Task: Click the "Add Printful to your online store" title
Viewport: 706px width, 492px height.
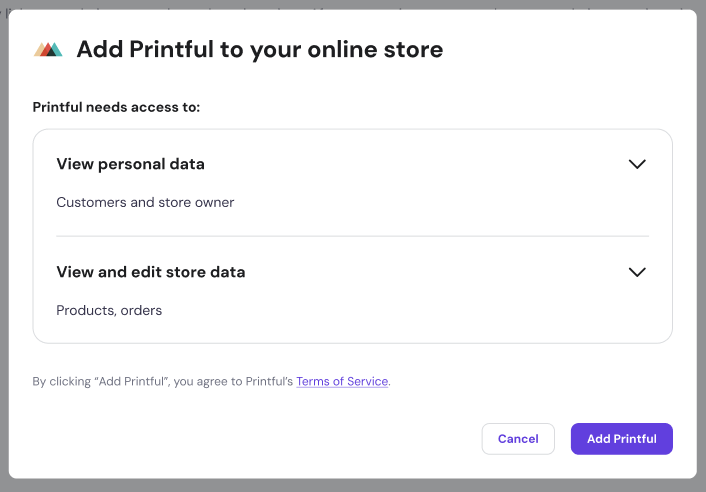Action: [259, 49]
